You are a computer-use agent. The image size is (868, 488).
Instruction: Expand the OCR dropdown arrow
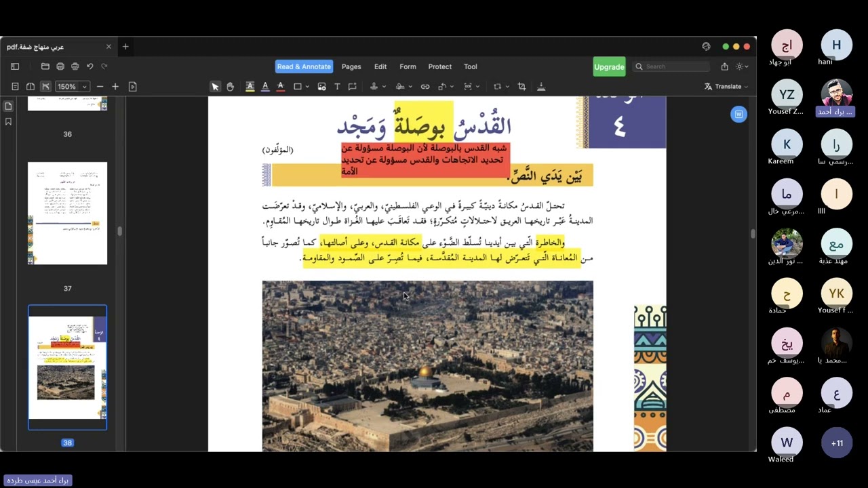click(x=478, y=87)
